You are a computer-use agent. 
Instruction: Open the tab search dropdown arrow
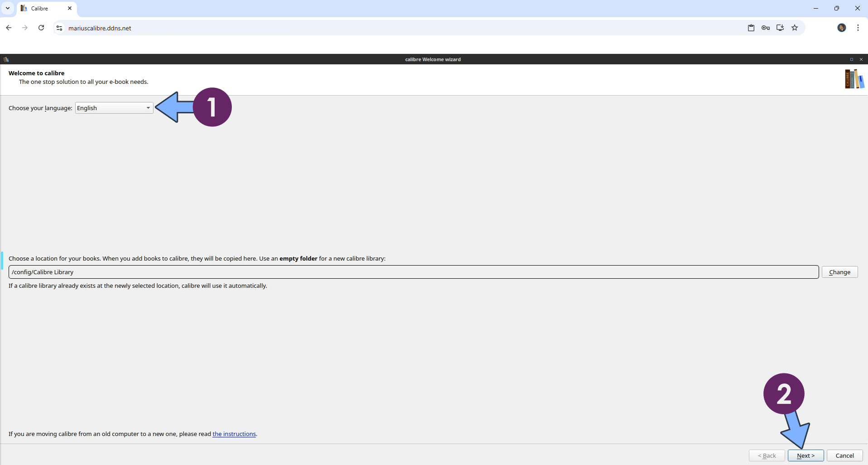click(8, 8)
